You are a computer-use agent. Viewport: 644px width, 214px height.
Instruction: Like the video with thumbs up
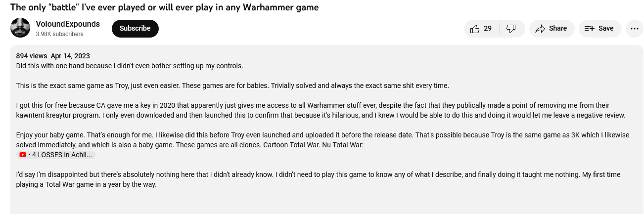(x=475, y=29)
